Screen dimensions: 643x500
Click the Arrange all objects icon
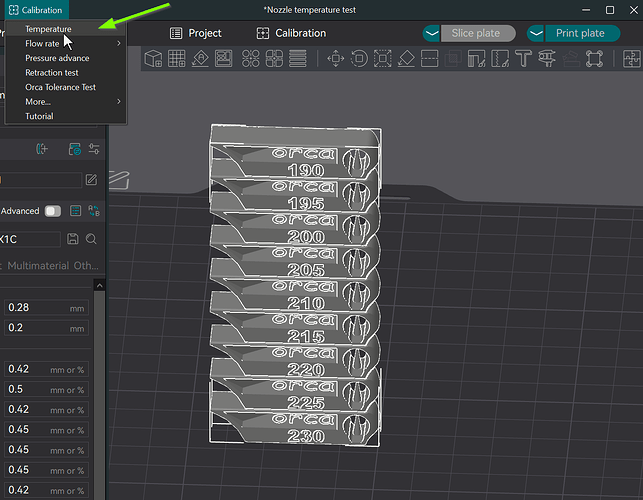(x=223, y=59)
